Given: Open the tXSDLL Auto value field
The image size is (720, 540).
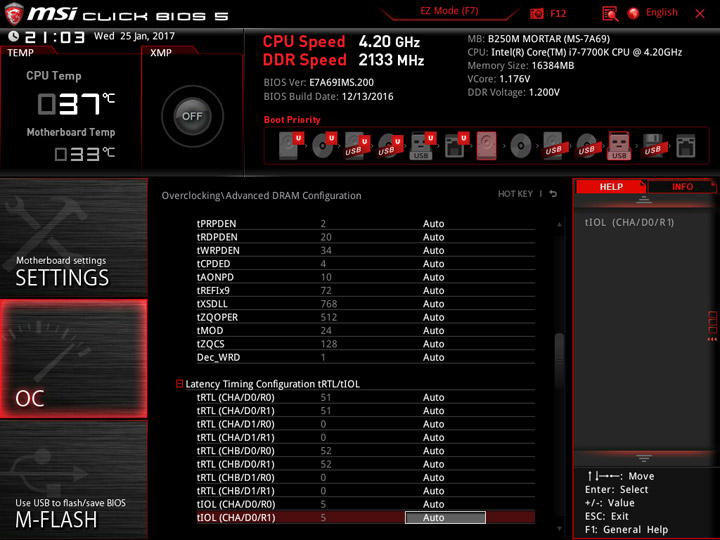Looking at the screenshot, I should 433,304.
